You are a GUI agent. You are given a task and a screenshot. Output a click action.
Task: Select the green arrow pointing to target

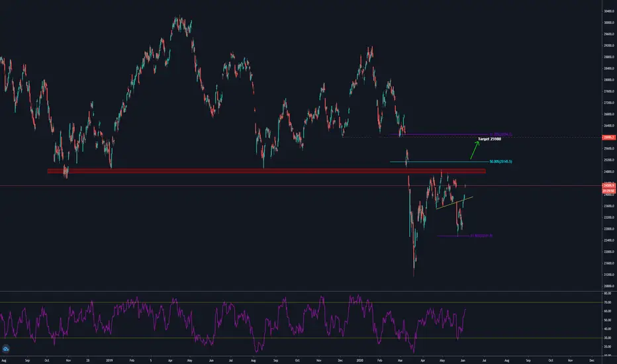pos(475,150)
